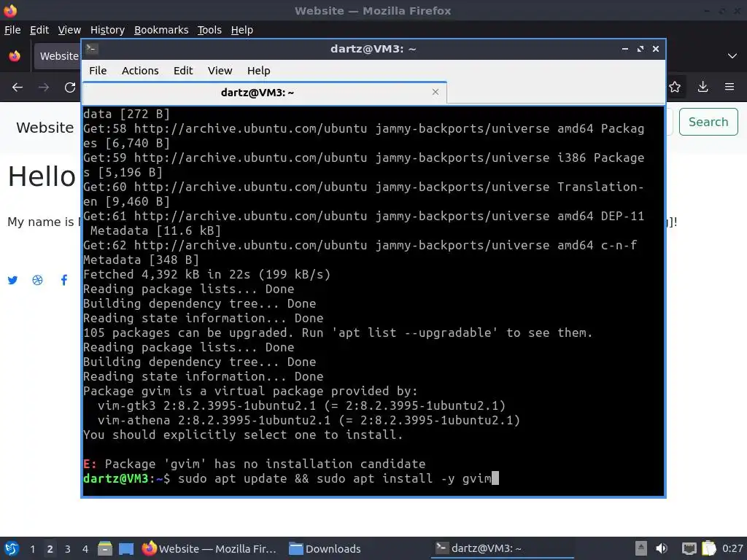Viewport: 747px width, 560px height.
Task: Switch to workspace 4 in the pager
Action: click(x=85, y=548)
